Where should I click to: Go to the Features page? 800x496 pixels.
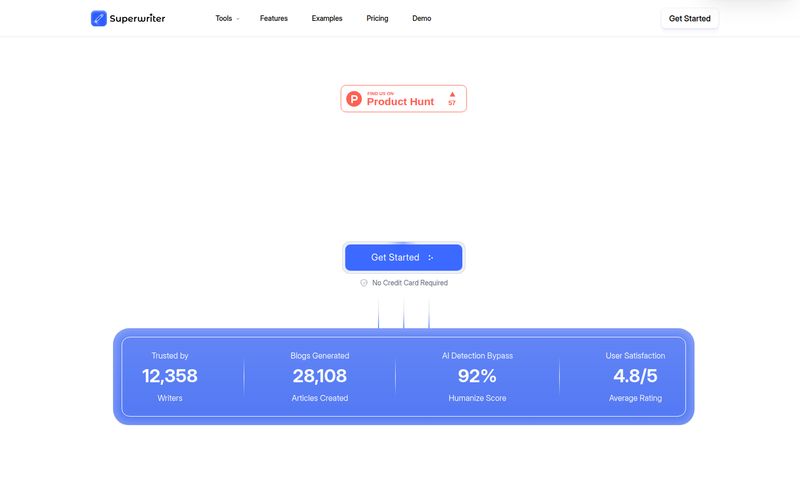click(x=273, y=18)
